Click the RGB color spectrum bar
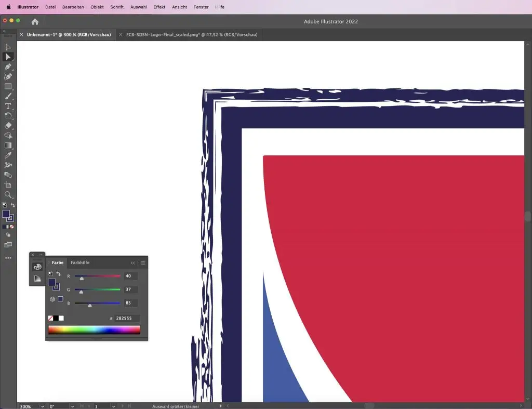Screen dimensions: 532x409 (x=94, y=329)
